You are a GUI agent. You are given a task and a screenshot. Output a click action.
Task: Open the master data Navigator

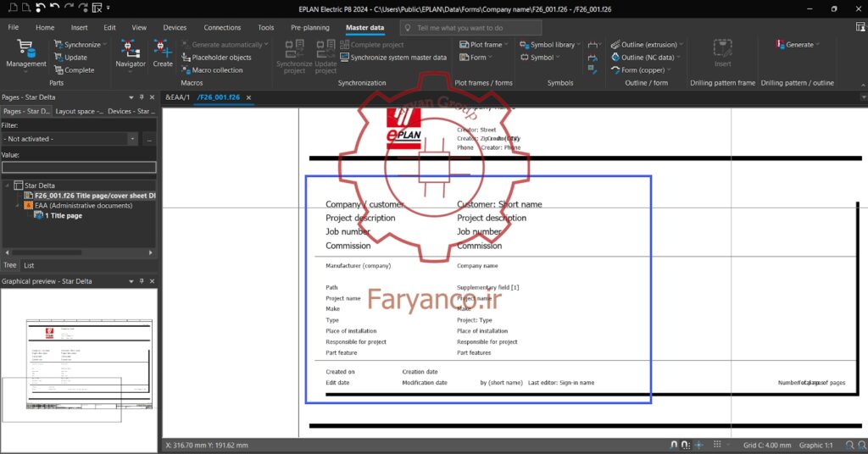(130, 54)
